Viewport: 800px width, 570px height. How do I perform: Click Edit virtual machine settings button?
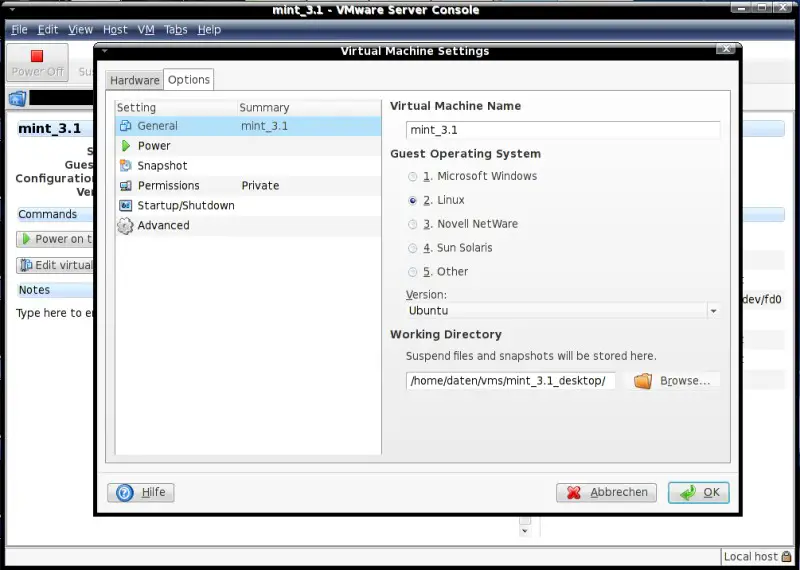54,265
